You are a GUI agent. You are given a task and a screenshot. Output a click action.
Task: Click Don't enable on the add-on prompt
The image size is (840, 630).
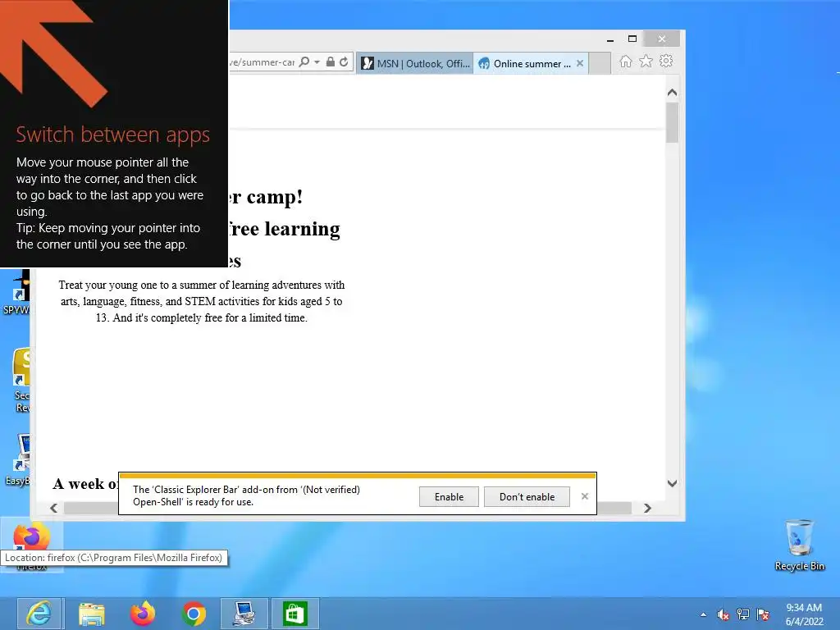(527, 497)
